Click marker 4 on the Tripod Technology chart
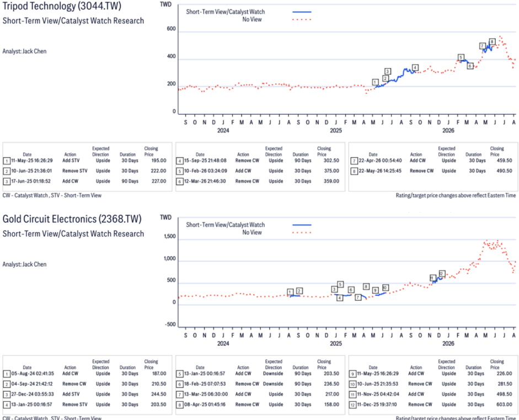This screenshot has width=519, height=420. coord(415,67)
